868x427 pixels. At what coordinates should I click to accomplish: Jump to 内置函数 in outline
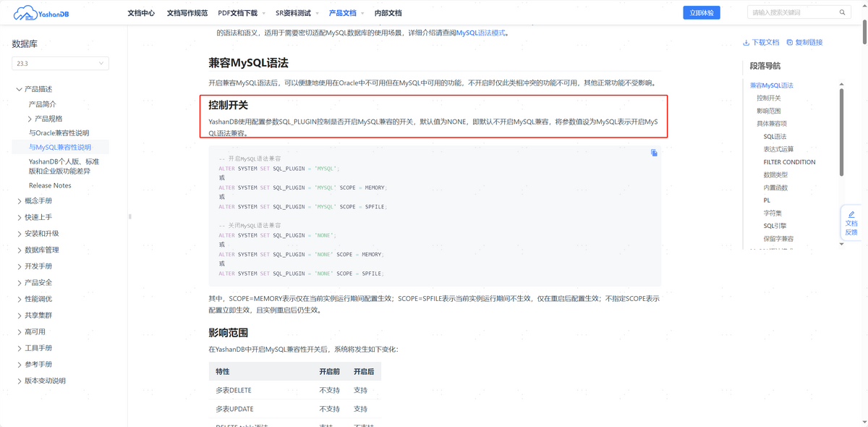pyautogui.click(x=775, y=187)
